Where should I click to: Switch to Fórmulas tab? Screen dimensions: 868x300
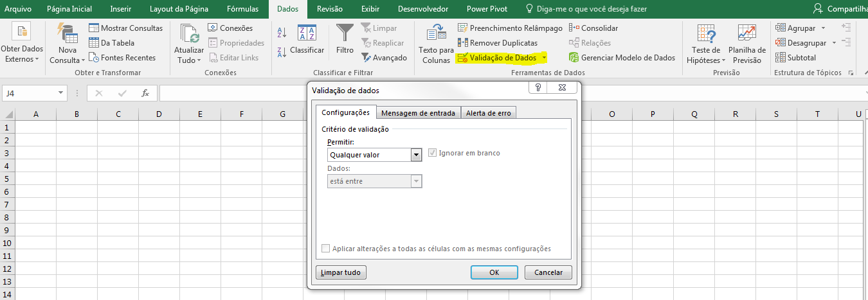click(243, 9)
